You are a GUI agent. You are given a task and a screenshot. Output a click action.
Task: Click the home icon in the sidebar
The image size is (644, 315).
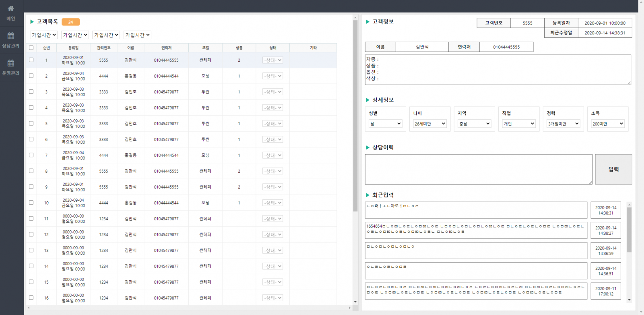pyautogui.click(x=11, y=8)
